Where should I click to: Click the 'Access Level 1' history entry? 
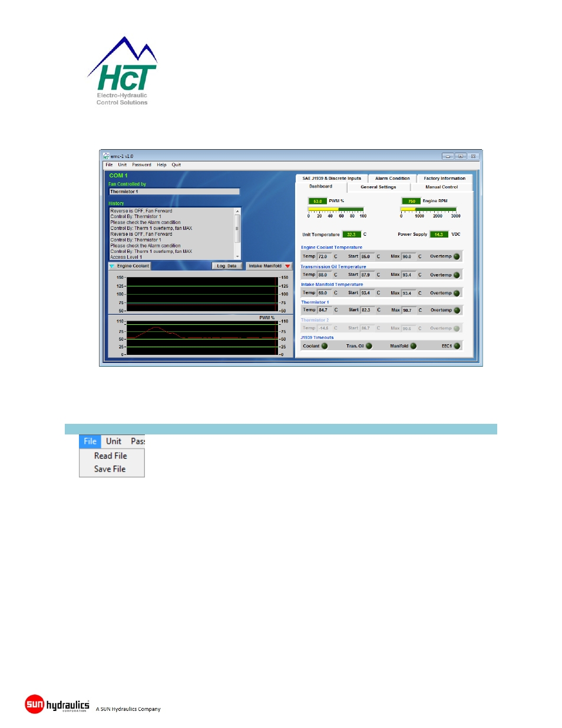tap(126, 257)
